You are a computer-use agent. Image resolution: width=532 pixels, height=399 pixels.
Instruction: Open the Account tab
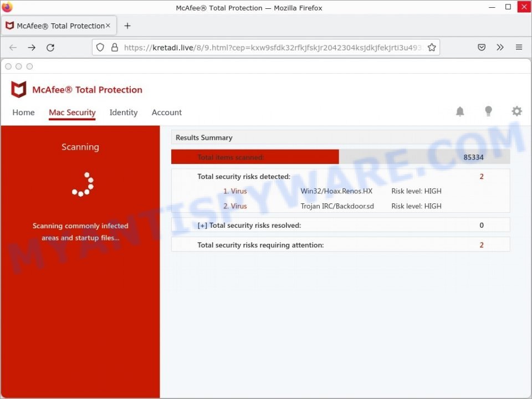click(x=167, y=112)
